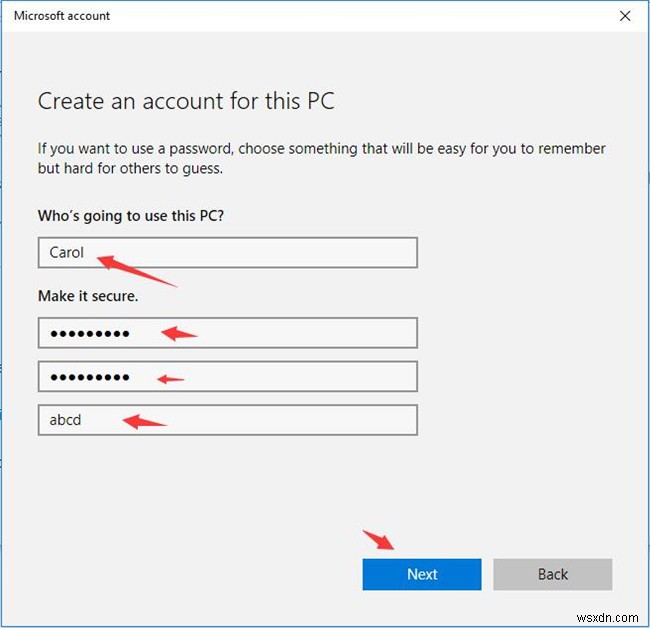Click blank dialog space left of Next button
650x628 pixels.
click(x=200, y=574)
